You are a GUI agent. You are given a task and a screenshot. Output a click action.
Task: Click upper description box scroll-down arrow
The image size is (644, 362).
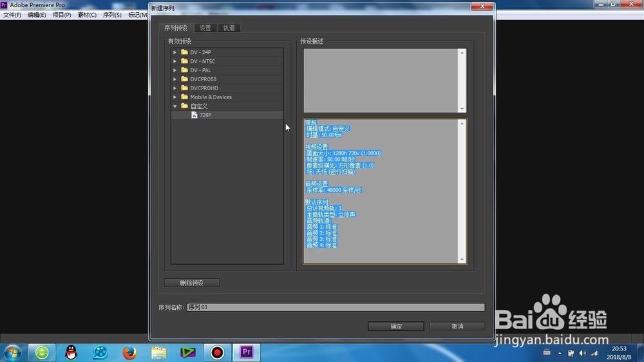pyautogui.click(x=462, y=109)
